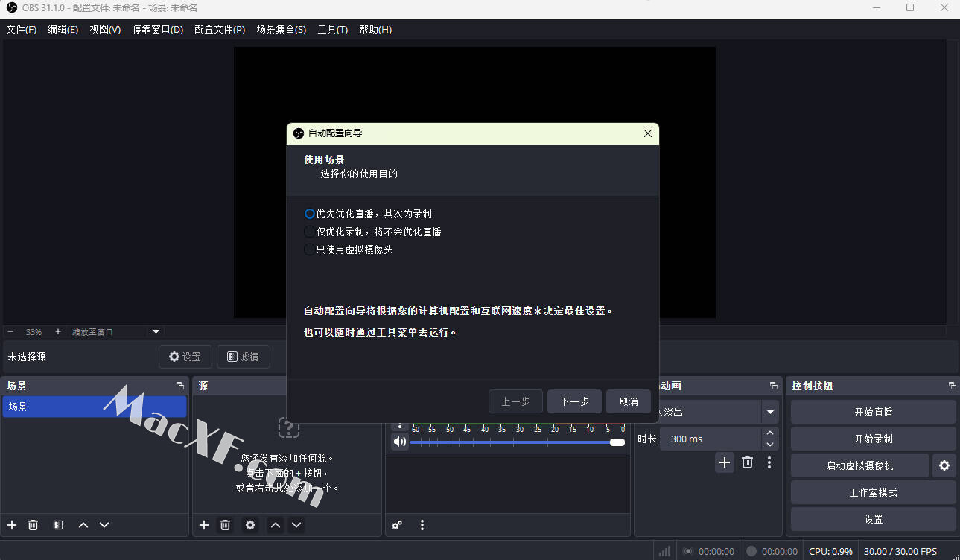
Task: Pop out the 控制按钮 dock icon
Action: pyautogui.click(x=952, y=386)
